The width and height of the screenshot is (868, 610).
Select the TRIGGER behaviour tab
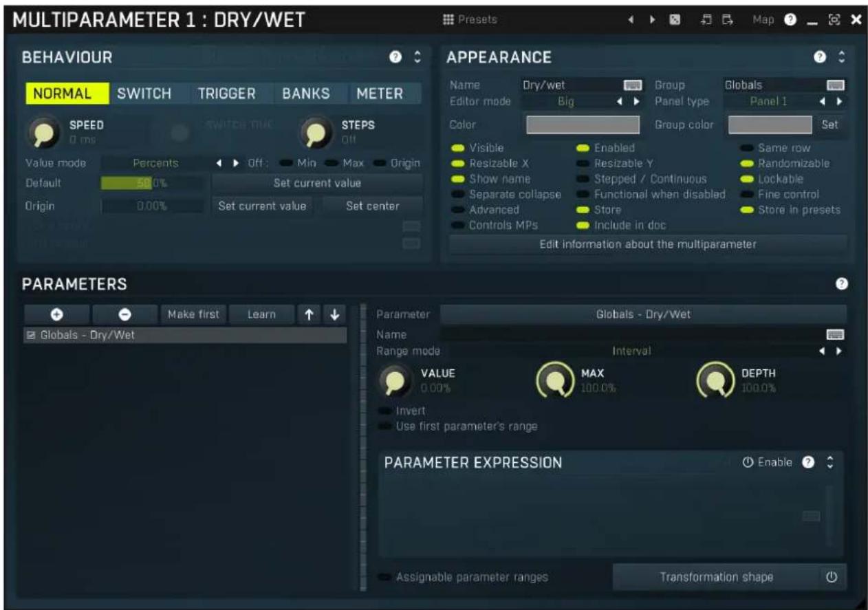click(x=226, y=94)
